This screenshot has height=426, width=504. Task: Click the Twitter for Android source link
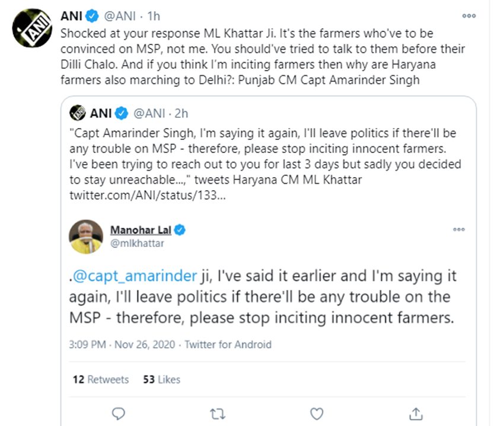click(x=228, y=344)
